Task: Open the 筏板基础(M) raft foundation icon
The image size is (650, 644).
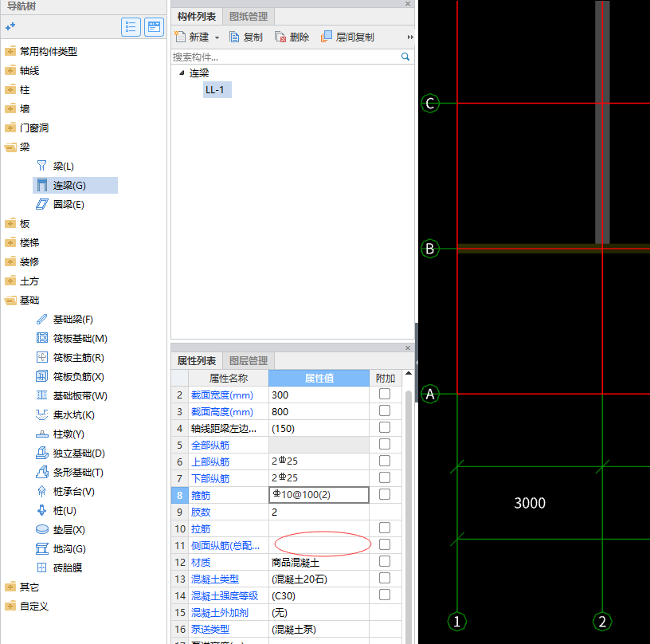Action: pyautogui.click(x=42, y=338)
